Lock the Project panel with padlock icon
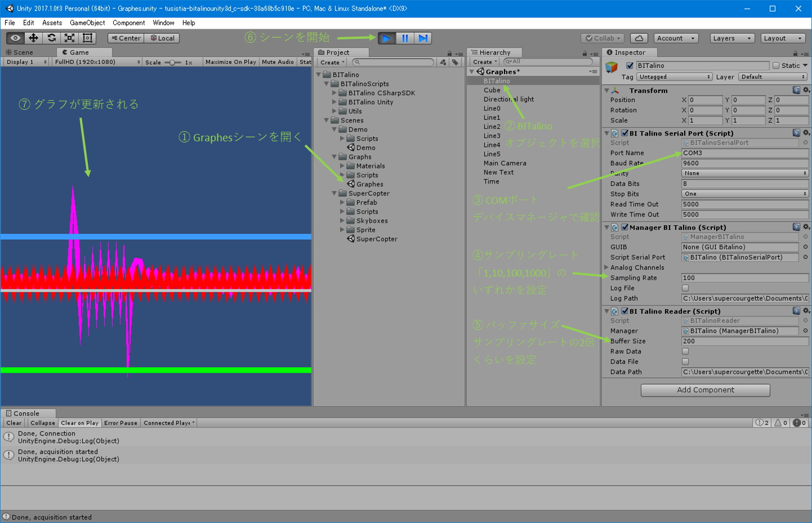 pos(449,53)
